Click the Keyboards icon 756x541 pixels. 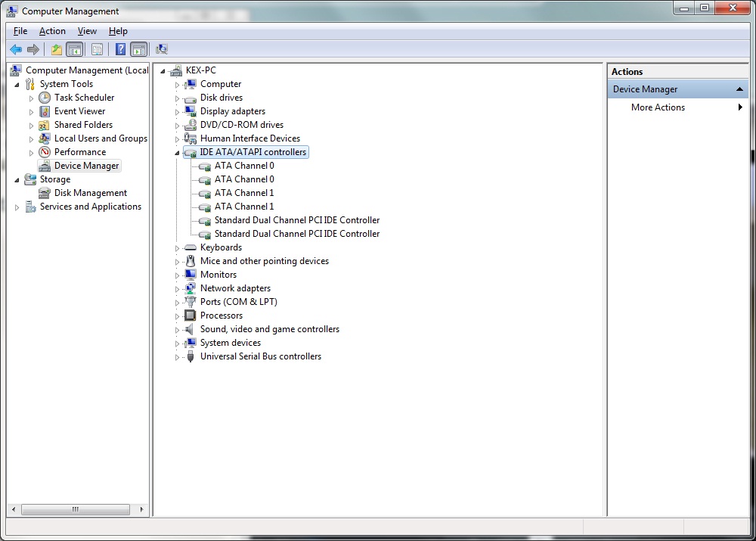tap(191, 247)
